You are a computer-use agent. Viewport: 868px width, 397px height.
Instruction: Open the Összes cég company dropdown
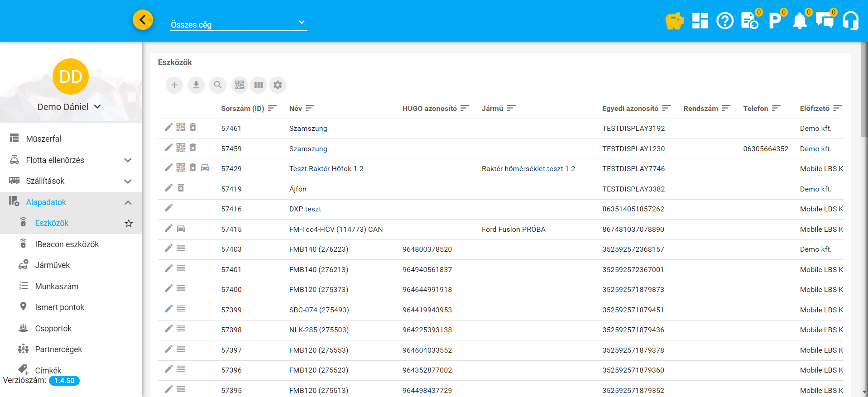[238, 24]
